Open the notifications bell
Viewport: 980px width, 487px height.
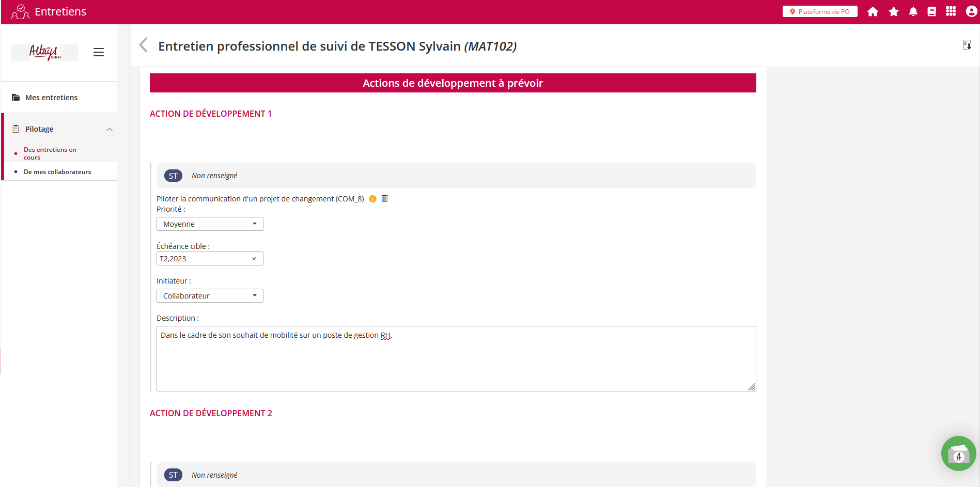coord(913,12)
